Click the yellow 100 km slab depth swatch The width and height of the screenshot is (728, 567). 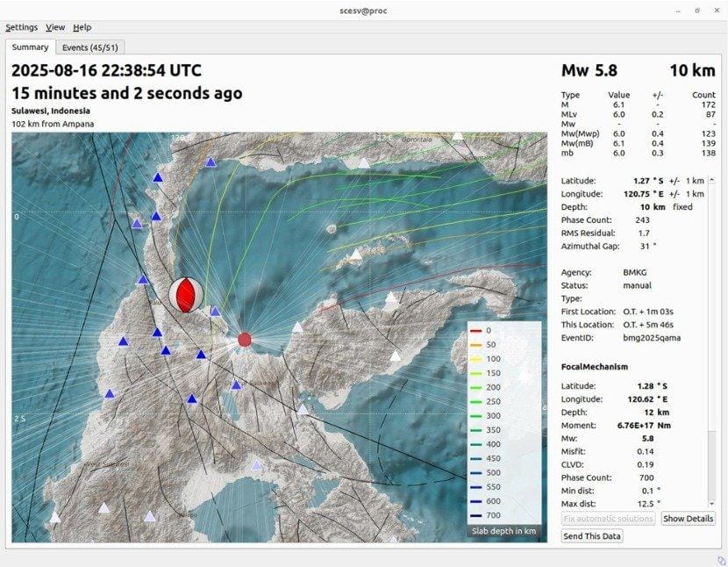pyautogui.click(x=476, y=359)
